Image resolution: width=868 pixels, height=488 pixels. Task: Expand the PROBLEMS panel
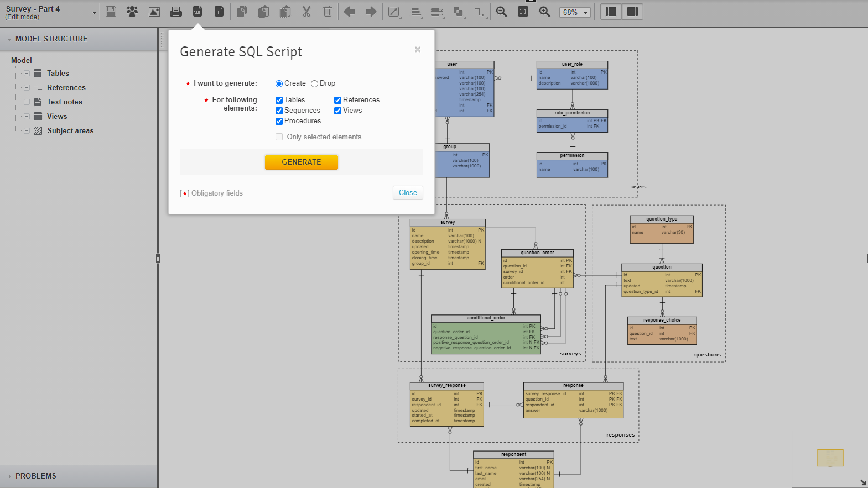[x=9, y=476]
